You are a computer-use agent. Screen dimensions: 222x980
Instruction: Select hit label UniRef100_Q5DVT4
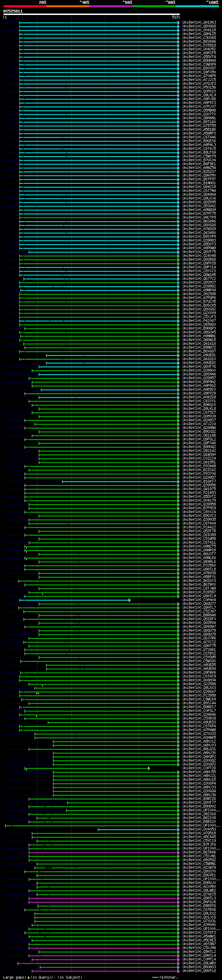(199, 57)
